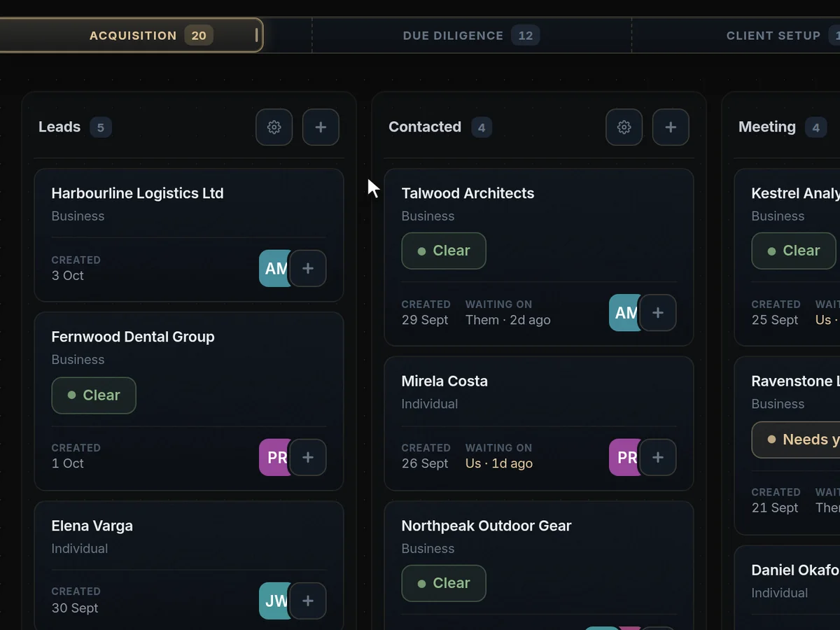Switch to the Acquisition stage tab
Screen dimensions: 840x630
tap(132, 36)
